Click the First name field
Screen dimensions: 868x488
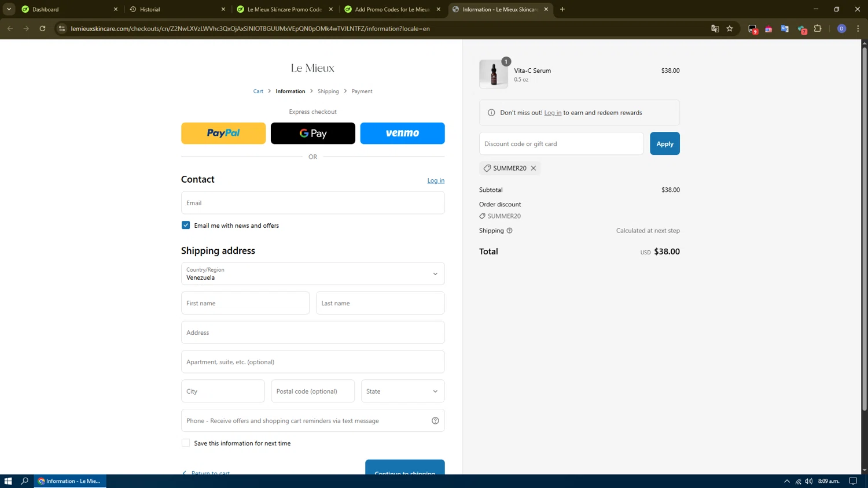tap(245, 303)
